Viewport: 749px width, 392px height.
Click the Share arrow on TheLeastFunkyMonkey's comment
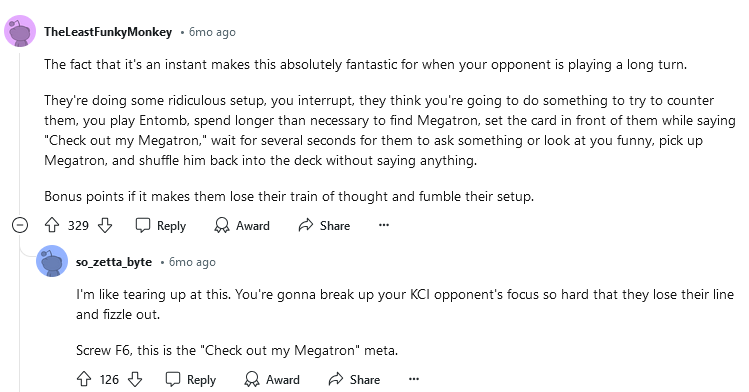click(306, 225)
